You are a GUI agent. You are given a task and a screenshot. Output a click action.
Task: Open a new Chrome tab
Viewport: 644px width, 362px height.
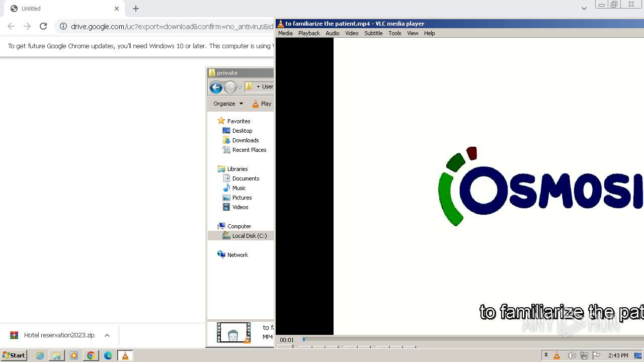136,9
